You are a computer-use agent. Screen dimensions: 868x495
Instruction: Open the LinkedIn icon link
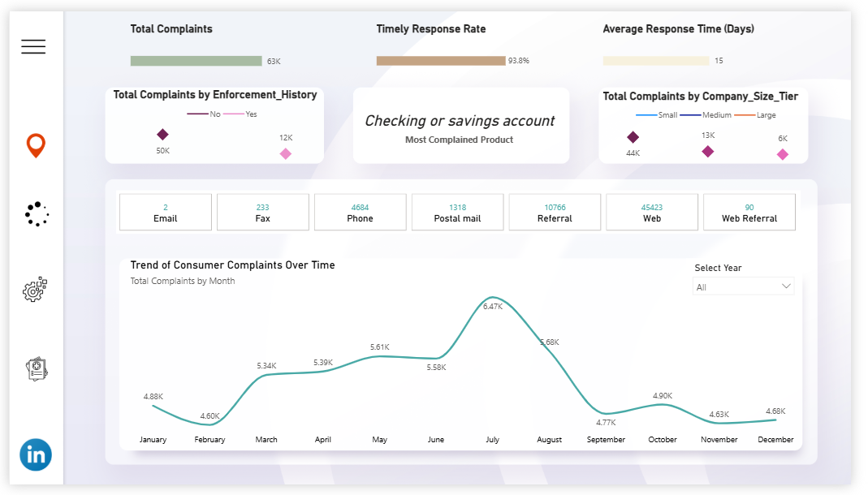point(36,454)
